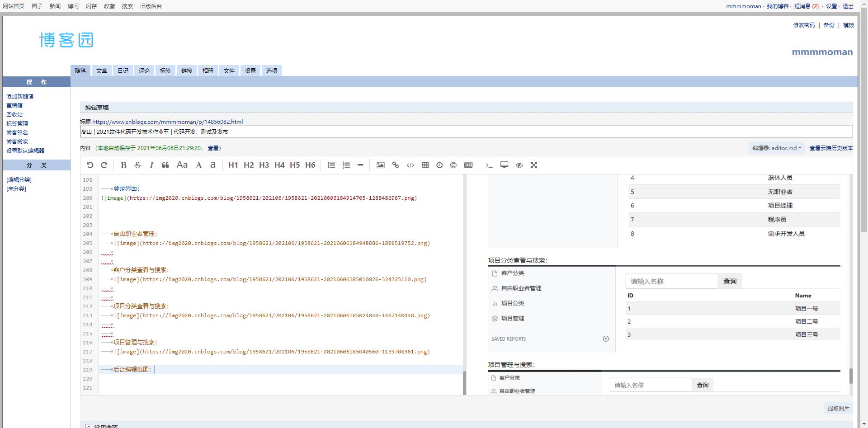Insert HTML entities with copyright icon
This screenshot has height=428, width=868.
pos(453,165)
